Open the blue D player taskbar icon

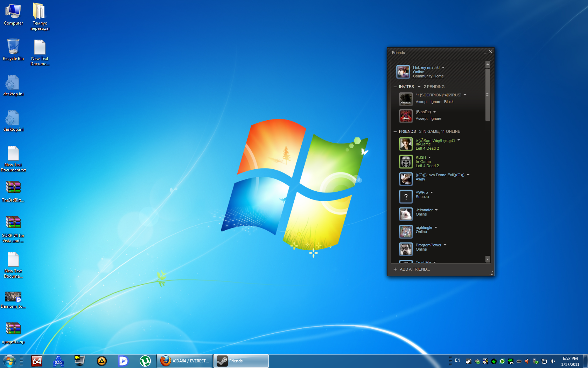[123, 361]
